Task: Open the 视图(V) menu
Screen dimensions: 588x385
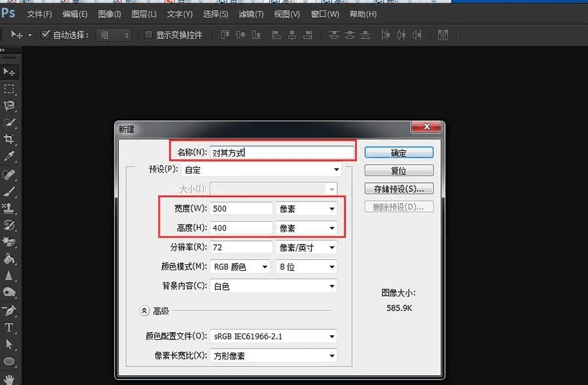Action: pyautogui.click(x=287, y=14)
